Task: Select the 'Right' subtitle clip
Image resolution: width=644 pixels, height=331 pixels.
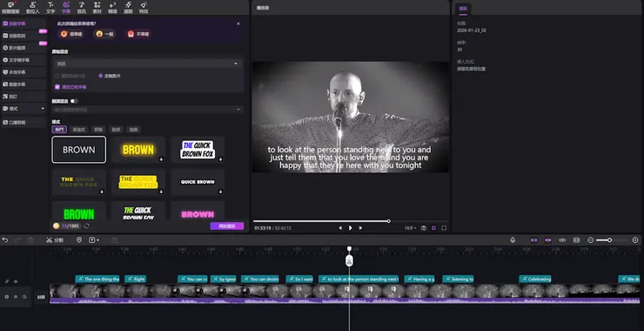Action: pyautogui.click(x=135, y=279)
